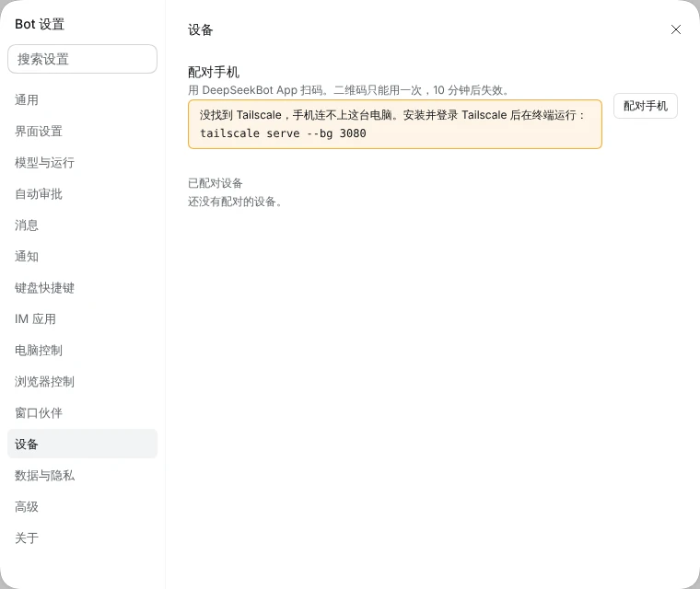Open 数据与隐私 settings

tap(82, 475)
